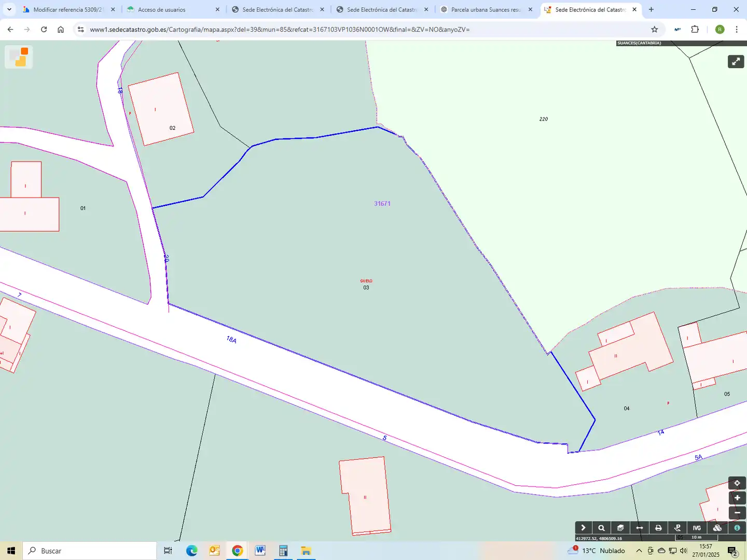Open the map layers stack tool

point(620,528)
